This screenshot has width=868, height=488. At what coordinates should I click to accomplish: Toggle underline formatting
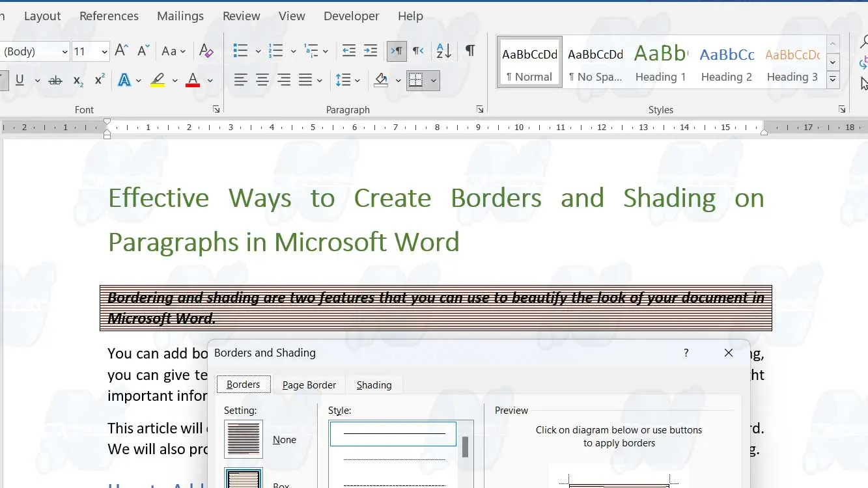pos(20,81)
